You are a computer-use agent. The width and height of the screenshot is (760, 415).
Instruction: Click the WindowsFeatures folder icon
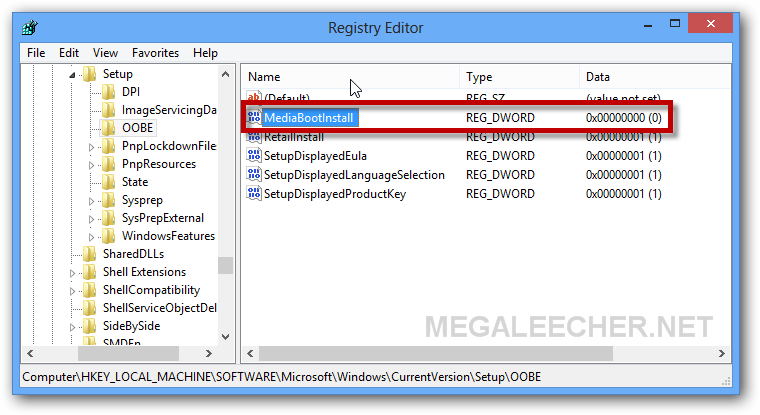109,236
